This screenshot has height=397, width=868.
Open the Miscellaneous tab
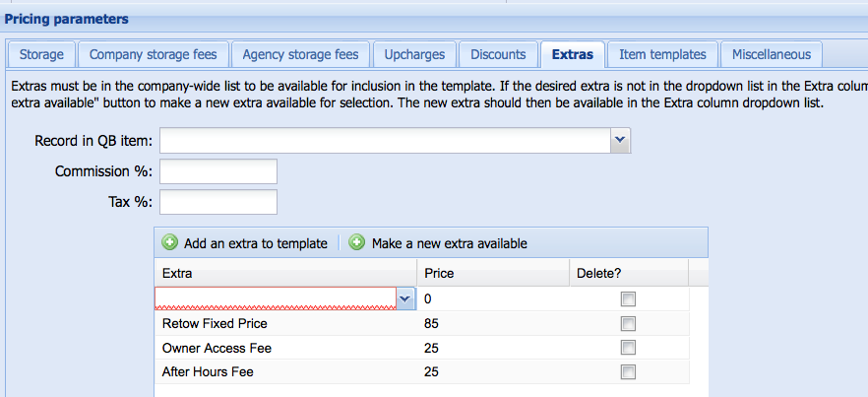click(x=771, y=55)
